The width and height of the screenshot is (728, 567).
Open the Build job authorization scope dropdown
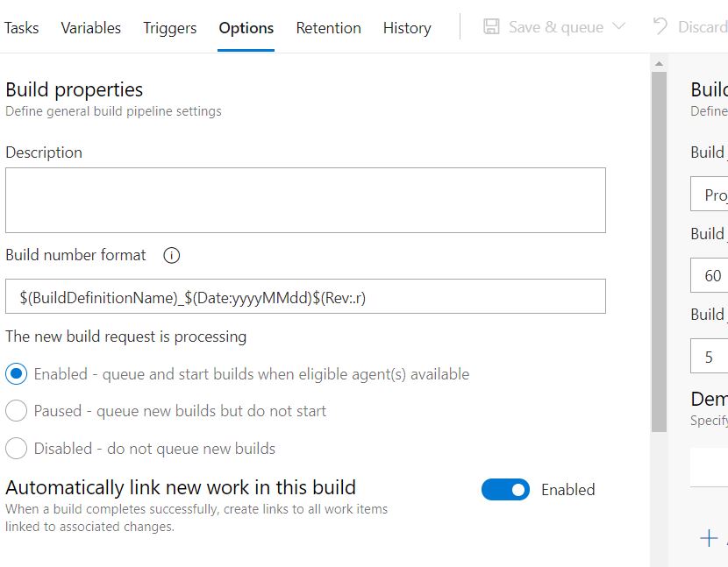tap(712, 195)
